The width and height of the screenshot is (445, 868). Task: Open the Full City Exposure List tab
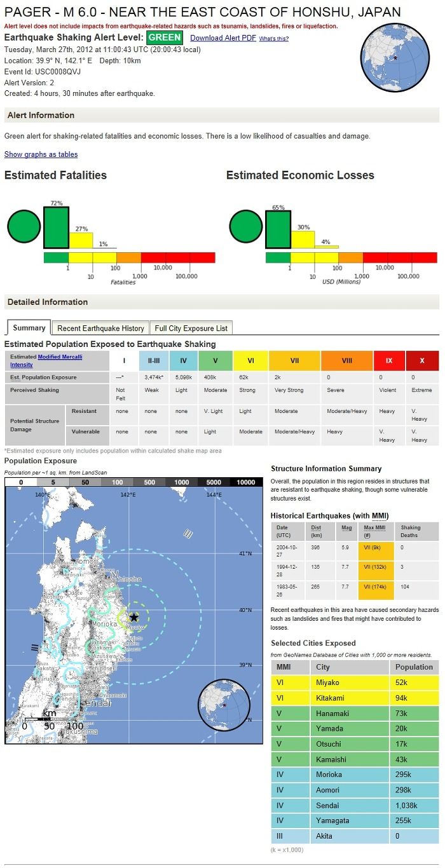point(191,329)
